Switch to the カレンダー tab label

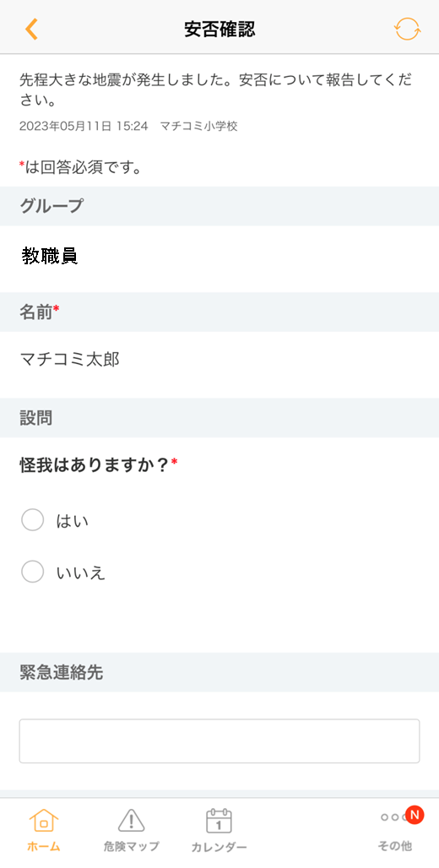click(219, 847)
